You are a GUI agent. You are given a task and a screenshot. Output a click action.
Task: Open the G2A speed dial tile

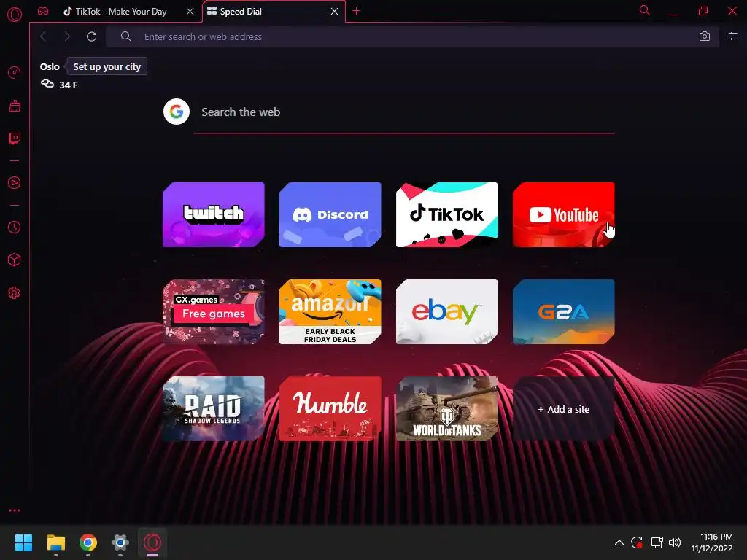click(564, 312)
